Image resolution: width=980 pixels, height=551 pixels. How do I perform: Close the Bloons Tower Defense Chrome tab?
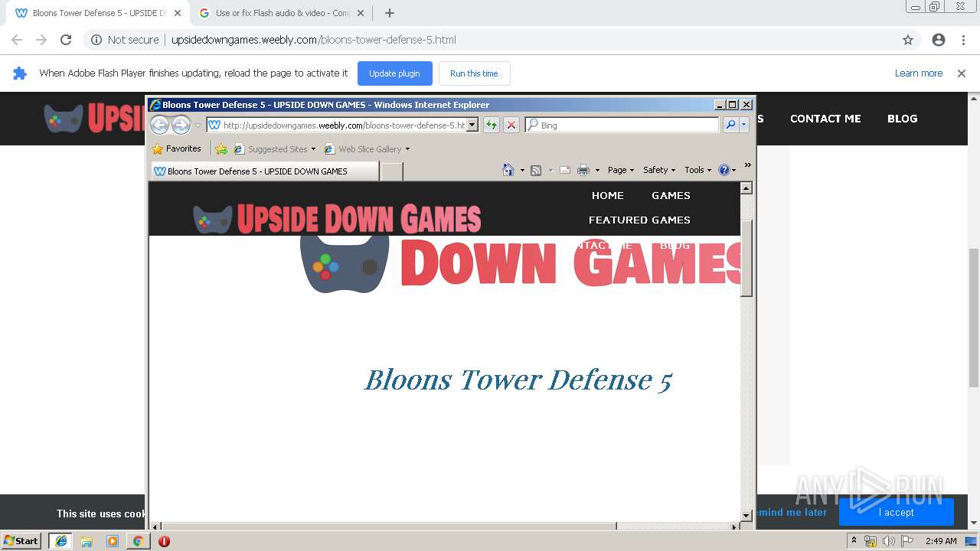tap(177, 13)
